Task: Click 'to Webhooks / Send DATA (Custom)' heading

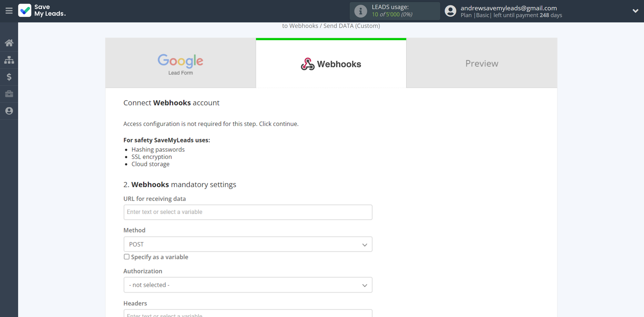Action: pos(331,26)
